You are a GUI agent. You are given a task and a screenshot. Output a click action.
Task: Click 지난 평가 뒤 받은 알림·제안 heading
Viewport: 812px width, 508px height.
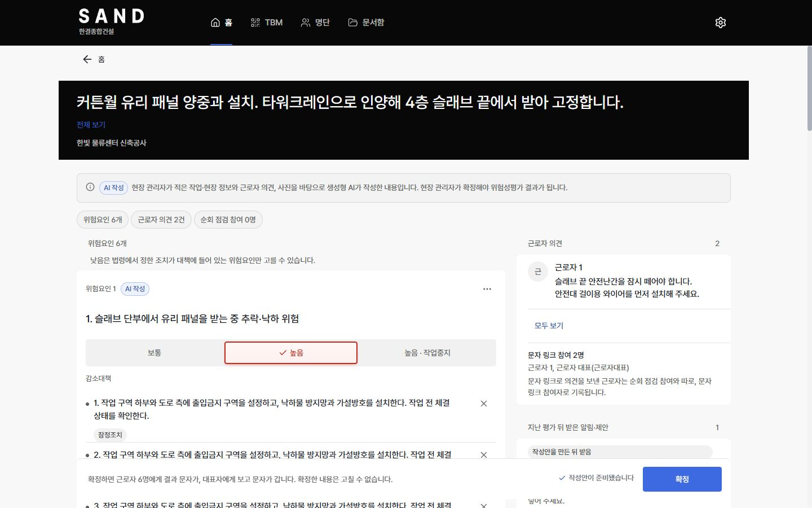[x=568, y=427]
